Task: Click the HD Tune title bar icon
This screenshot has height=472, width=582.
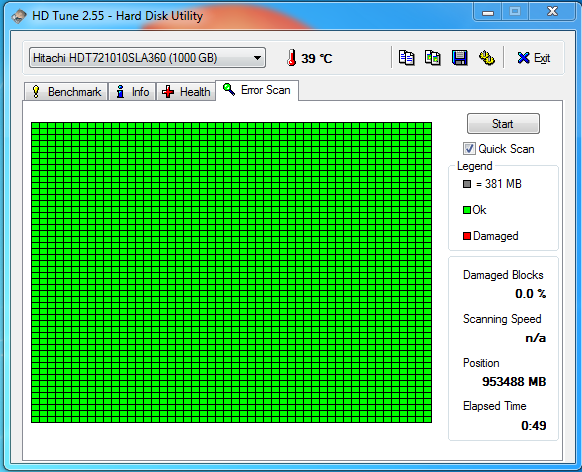Action: [x=19, y=16]
